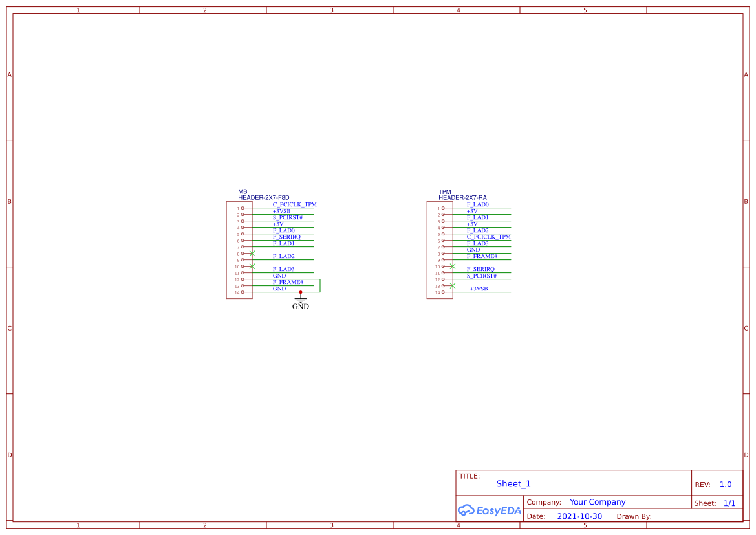The image size is (756, 535).
Task: Select the C_PCICLK_TPM net label on MB header
Action: pos(295,204)
